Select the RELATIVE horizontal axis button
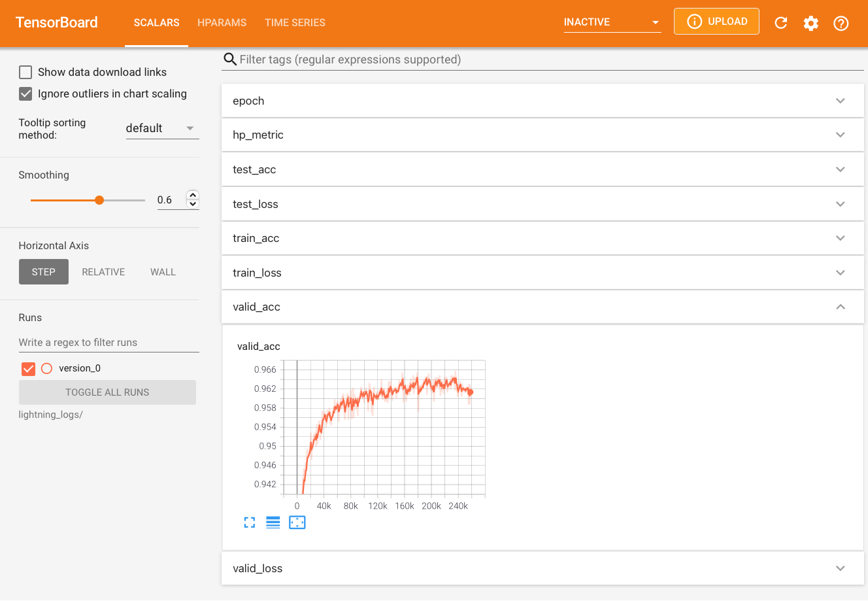This screenshot has height=601, width=868. click(x=103, y=272)
